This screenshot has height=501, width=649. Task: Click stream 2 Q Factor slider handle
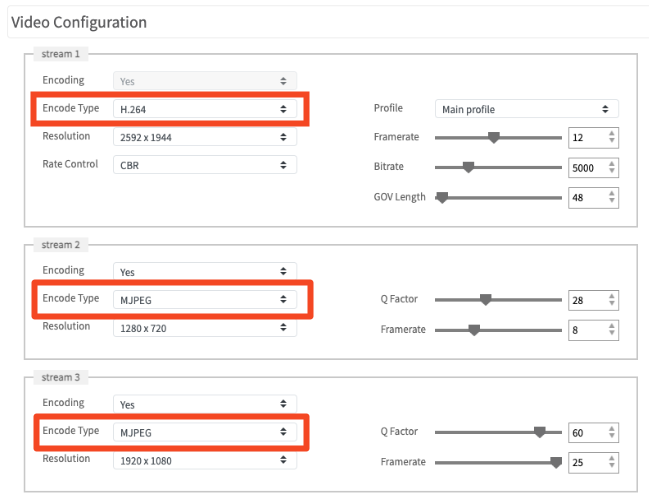tap(486, 299)
